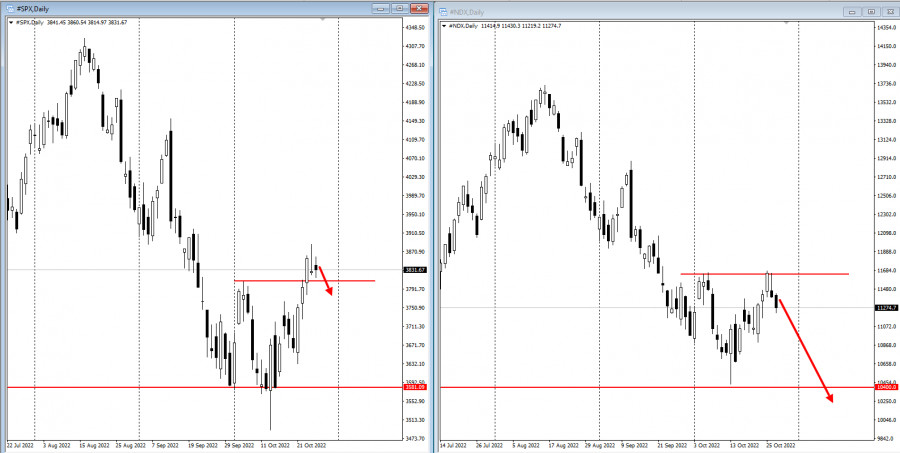The height and width of the screenshot is (453, 900).
Task: Click the red 3581.09 level label in SPX
Action: coord(417,388)
